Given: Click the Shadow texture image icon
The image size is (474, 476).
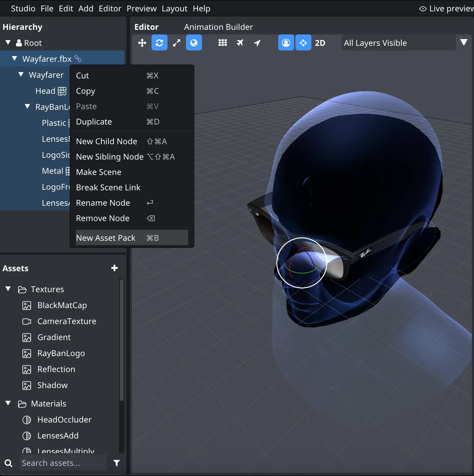Looking at the screenshot, I should coord(27,385).
